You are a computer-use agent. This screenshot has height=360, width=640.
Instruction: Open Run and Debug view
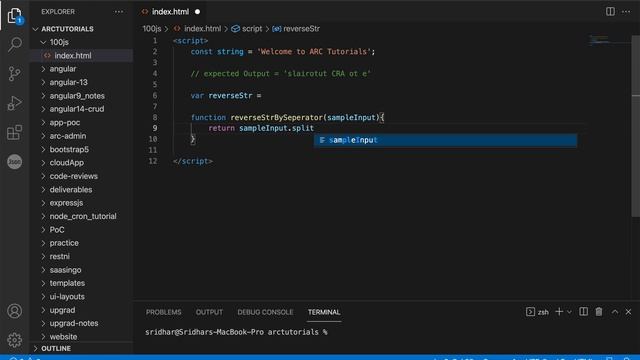coord(15,103)
